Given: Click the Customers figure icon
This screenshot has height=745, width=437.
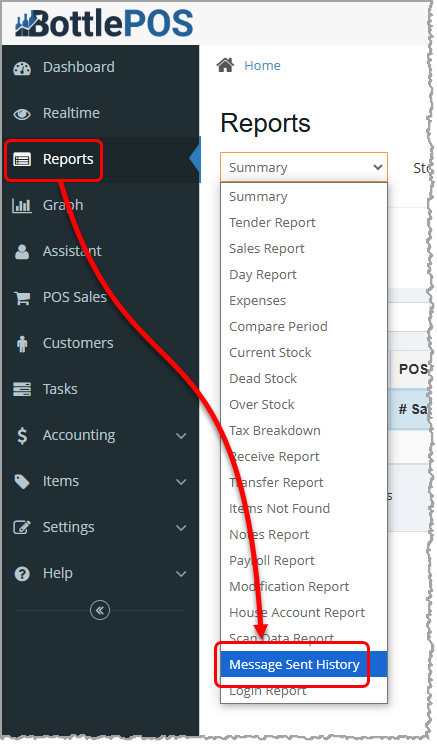Looking at the screenshot, I should pos(22,344).
